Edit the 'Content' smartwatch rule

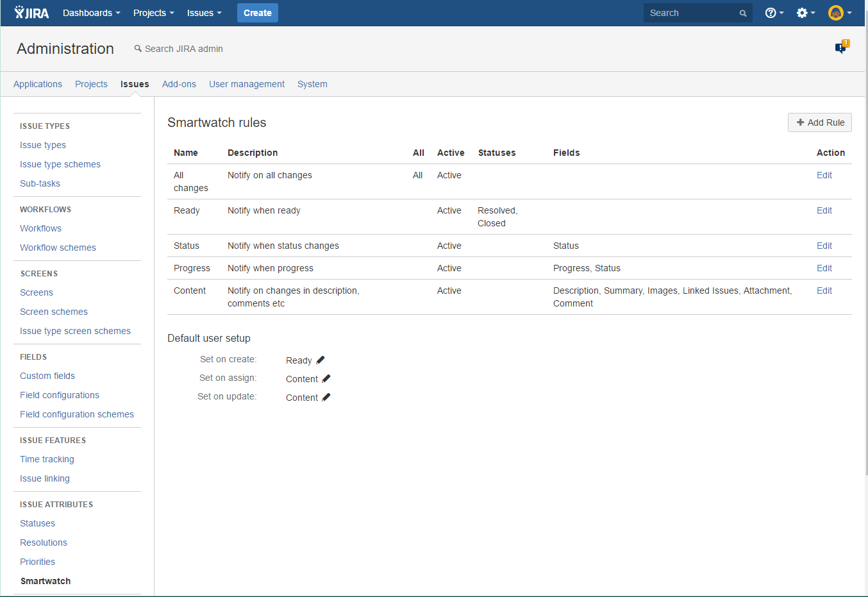click(824, 290)
